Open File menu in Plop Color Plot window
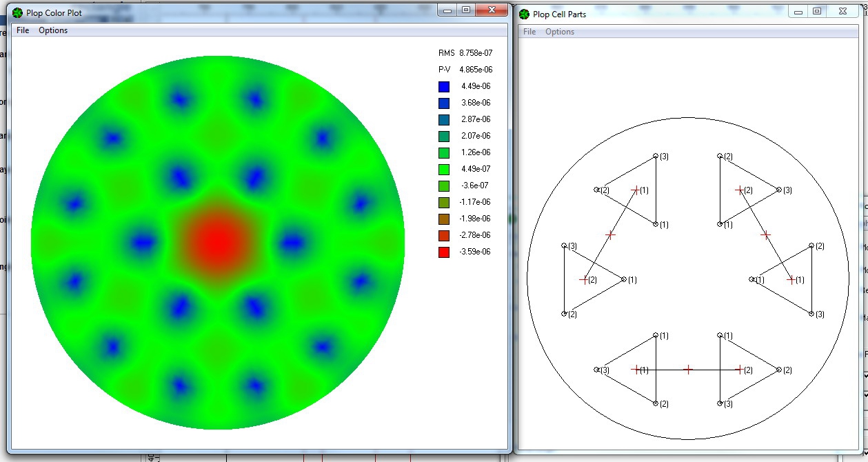Viewport: 868px width, 462px height. [x=23, y=30]
